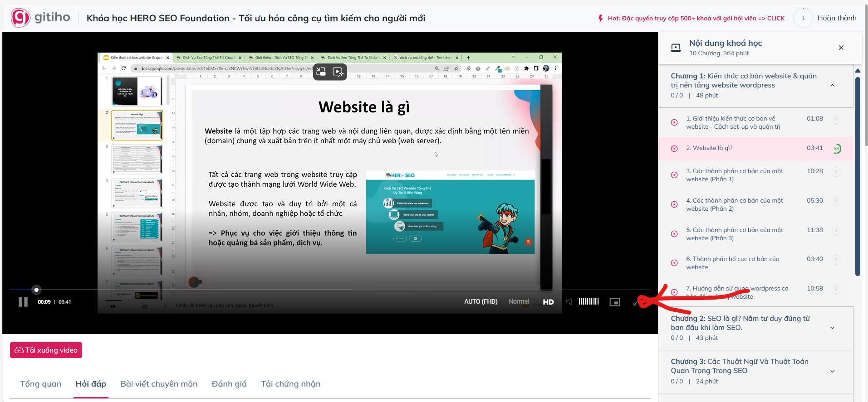Image resolution: width=868 pixels, height=402 pixels.
Task: Open lesson 1. Giới thiệu kiến thức cơ bản
Action: pyautogui.click(x=733, y=122)
